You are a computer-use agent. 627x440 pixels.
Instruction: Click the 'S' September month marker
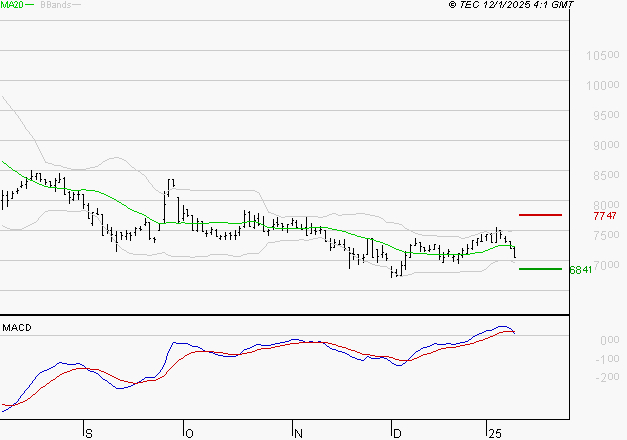click(x=88, y=433)
